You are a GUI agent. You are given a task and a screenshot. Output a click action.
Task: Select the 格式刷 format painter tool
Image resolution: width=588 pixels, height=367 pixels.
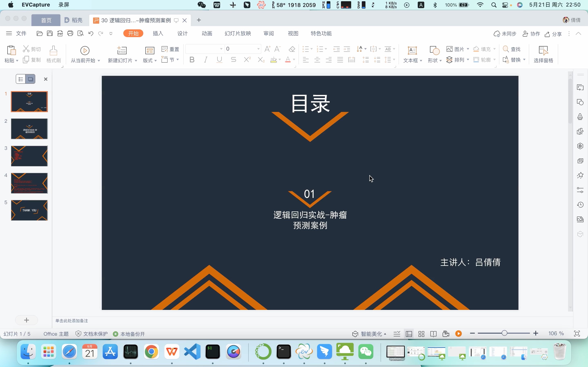[53, 54]
